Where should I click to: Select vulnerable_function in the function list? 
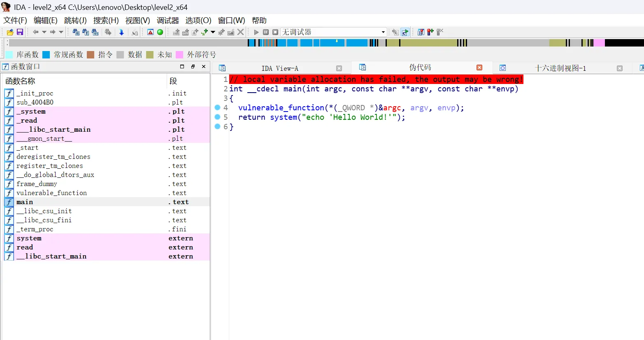pos(107,193)
